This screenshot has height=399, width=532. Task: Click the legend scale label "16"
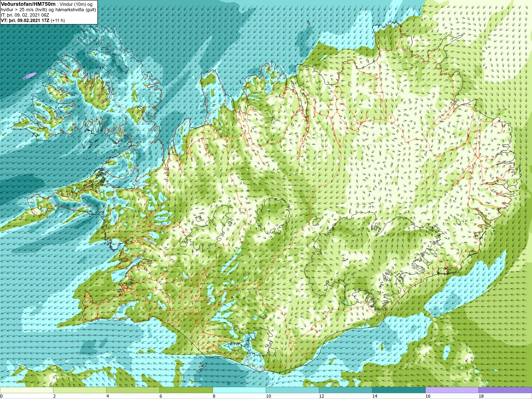point(428,396)
